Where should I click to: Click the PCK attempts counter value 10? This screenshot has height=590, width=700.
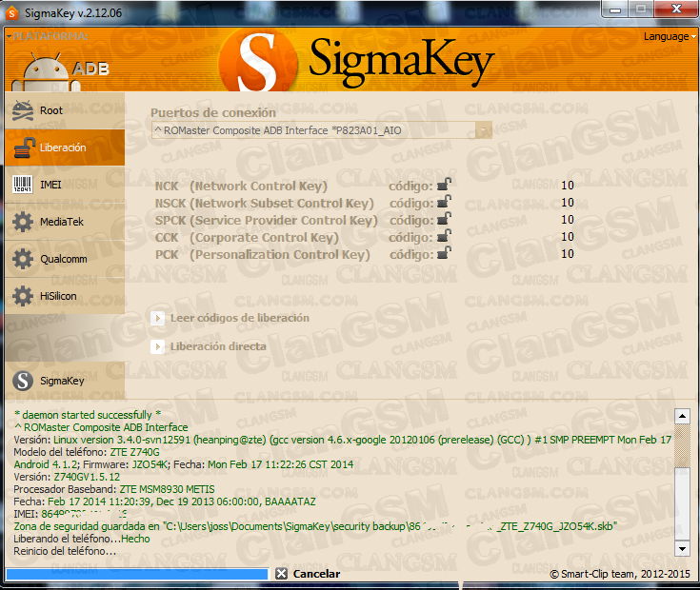tap(568, 254)
